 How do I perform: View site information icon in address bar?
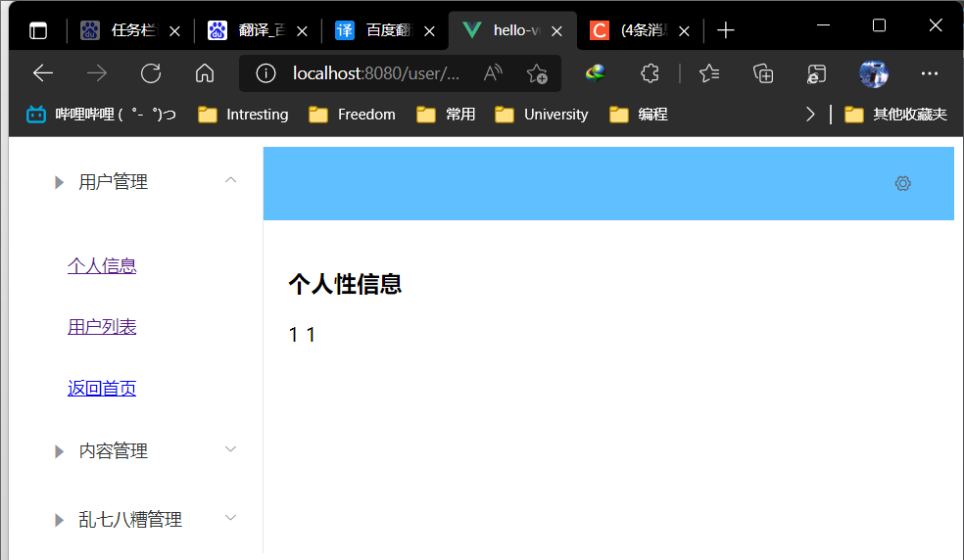click(x=265, y=73)
